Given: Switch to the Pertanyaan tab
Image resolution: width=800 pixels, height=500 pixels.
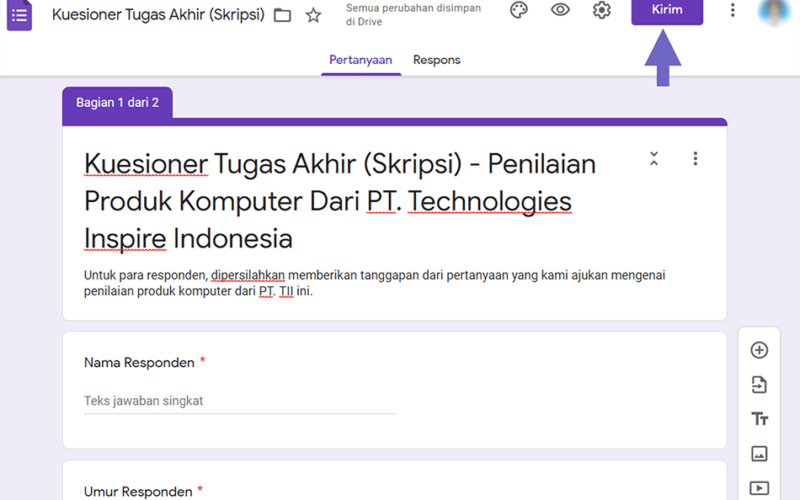Looking at the screenshot, I should (x=361, y=60).
